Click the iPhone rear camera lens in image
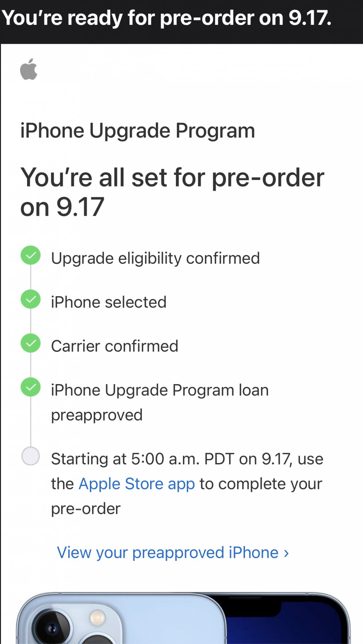 point(52,628)
